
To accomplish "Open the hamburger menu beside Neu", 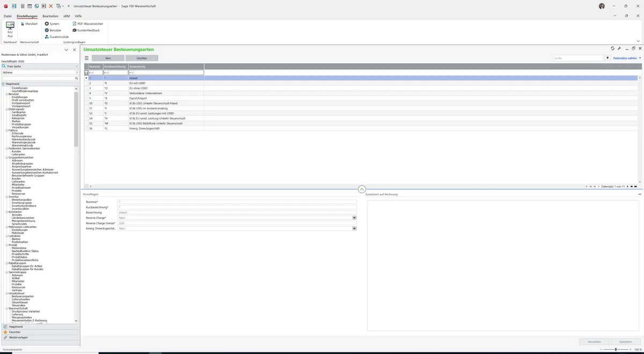I will [86, 58].
